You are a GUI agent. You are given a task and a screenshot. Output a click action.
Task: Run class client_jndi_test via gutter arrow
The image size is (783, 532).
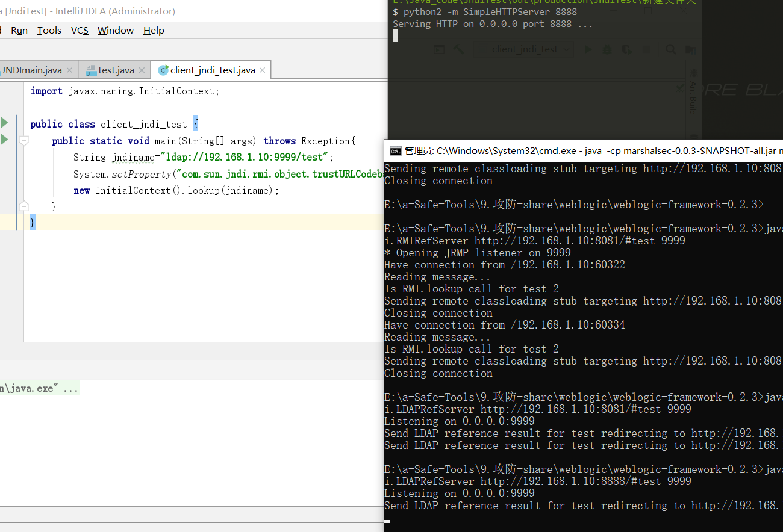click(x=4, y=123)
